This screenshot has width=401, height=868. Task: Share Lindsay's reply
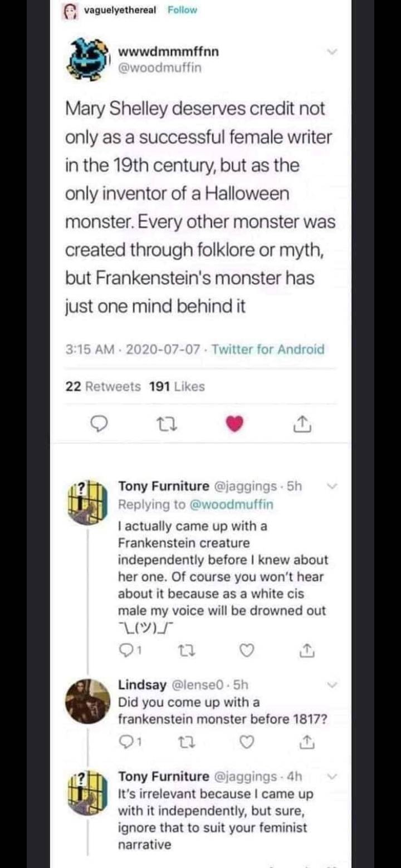(305, 742)
